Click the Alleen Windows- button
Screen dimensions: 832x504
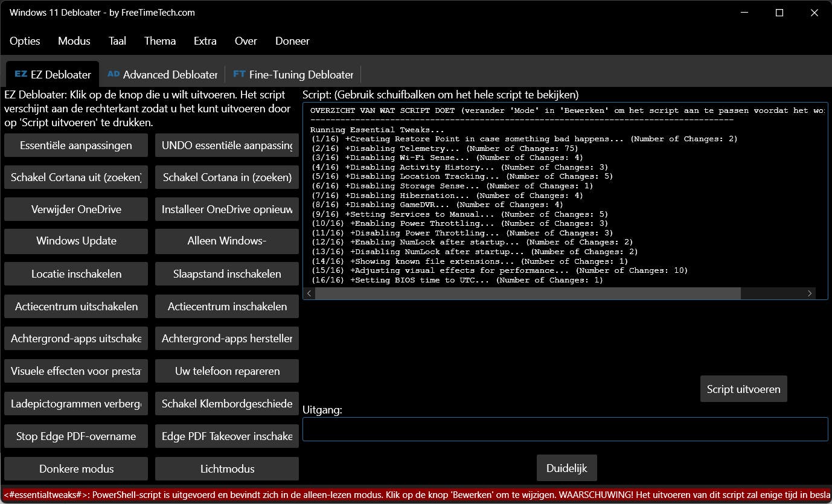click(227, 241)
